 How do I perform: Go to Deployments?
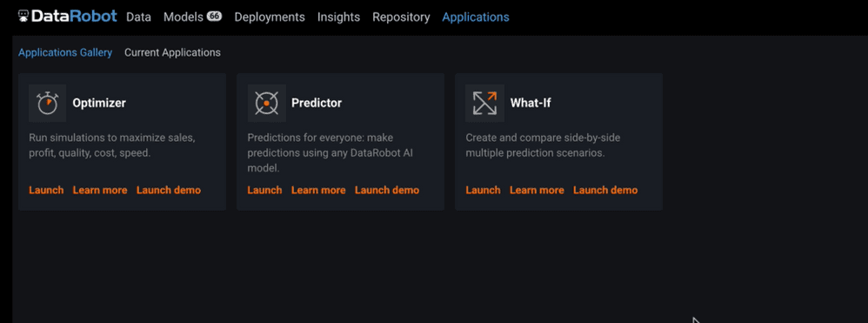coord(270,17)
